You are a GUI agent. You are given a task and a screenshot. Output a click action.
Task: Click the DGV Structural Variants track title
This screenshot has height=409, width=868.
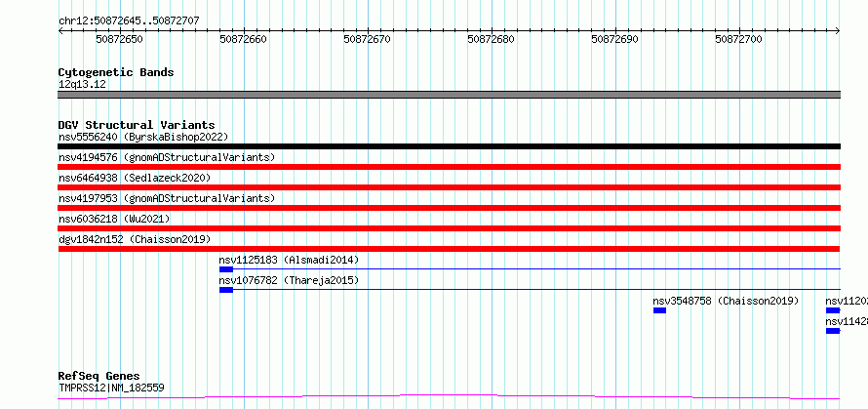click(x=137, y=125)
